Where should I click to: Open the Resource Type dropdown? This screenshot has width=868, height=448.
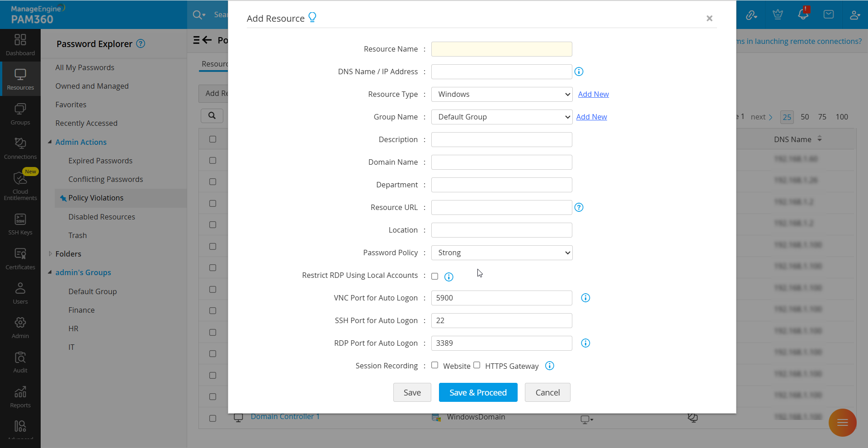point(502,94)
